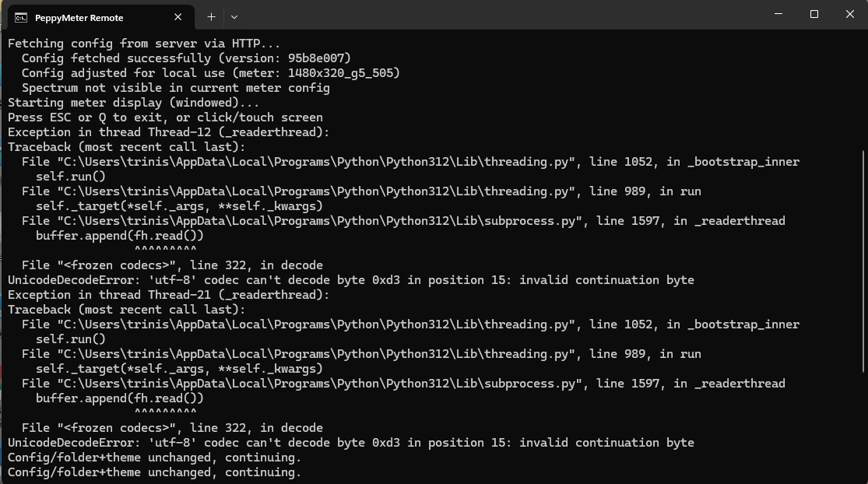
Task: Click the Thread-12 exception line
Action: coord(168,132)
